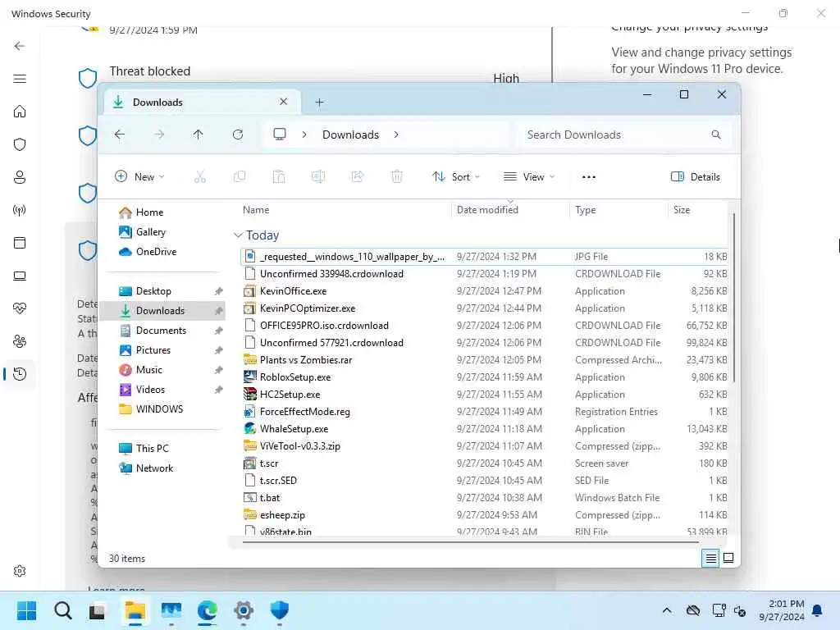Sort by Name column header
The width and height of the screenshot is (840, 630).
point(256,210)
